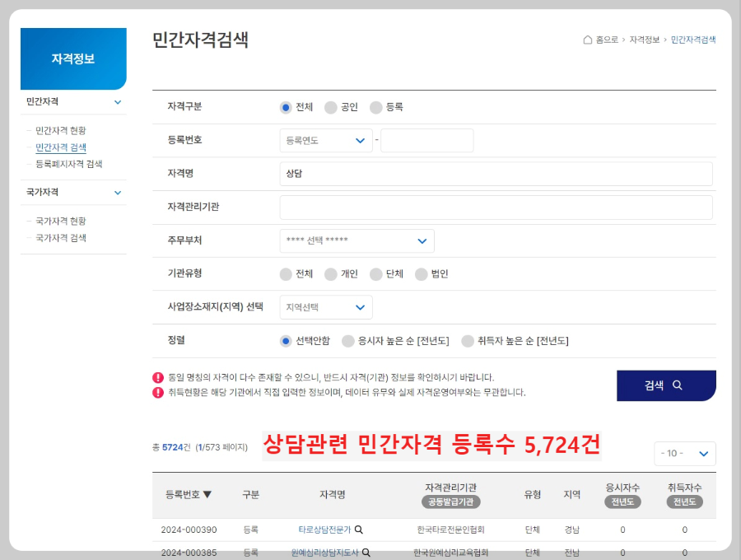Open the 등록연도 dropdown
741x560 pixels.
pyautogui.click(x=325, y=140)
